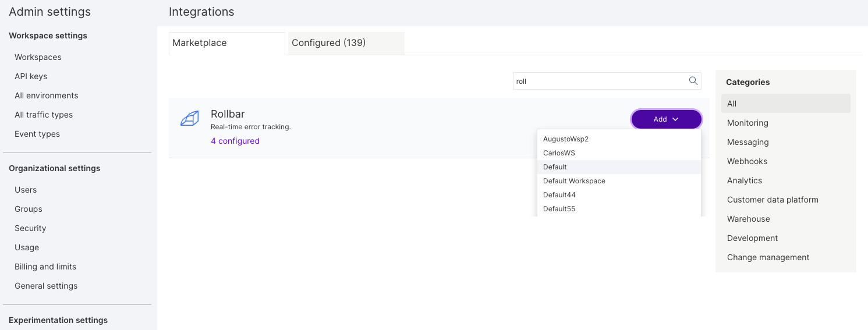Image resolution: width=868 pixels, height=330 pixels.
Task: Select AugustoWsp2 from workspace dropdown
Action: tap(566, 139)
